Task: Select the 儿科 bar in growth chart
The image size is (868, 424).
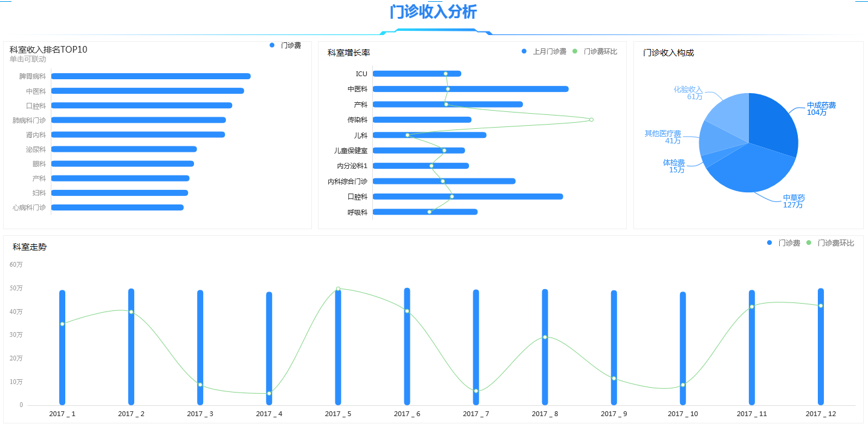Action: click(429, 135)
